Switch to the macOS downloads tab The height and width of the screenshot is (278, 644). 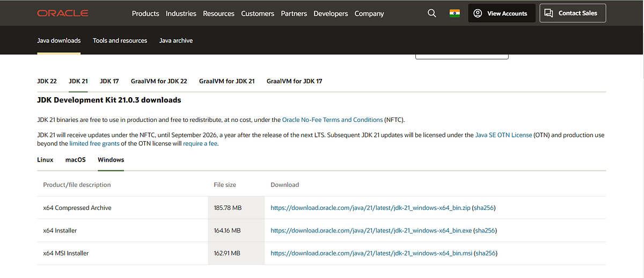[76, 160]
